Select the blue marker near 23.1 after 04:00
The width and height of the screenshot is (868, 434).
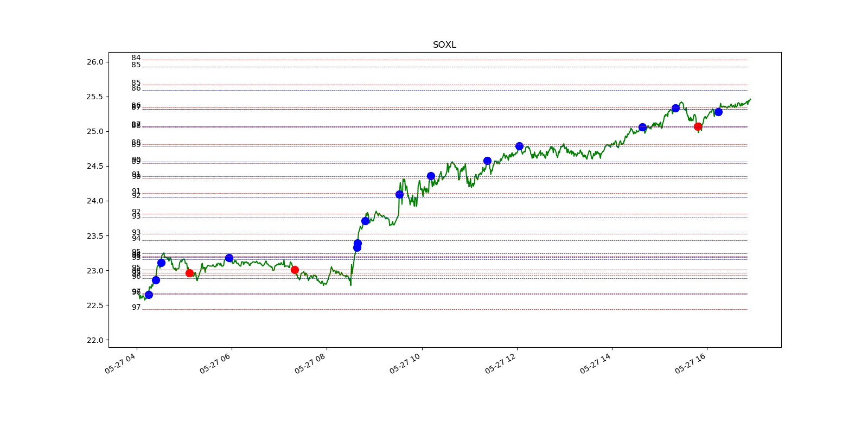[161, 263]
